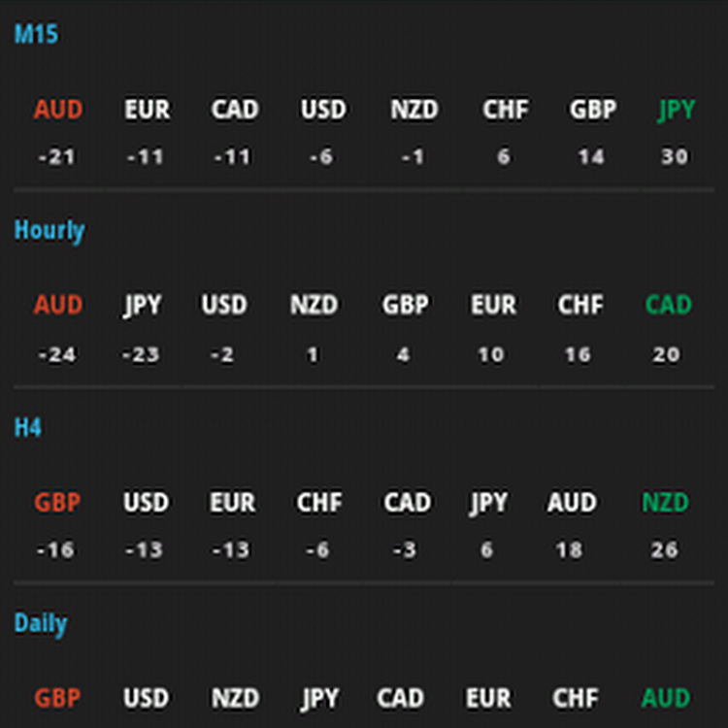Open the Daily timeframe heading

click(40, 624)
